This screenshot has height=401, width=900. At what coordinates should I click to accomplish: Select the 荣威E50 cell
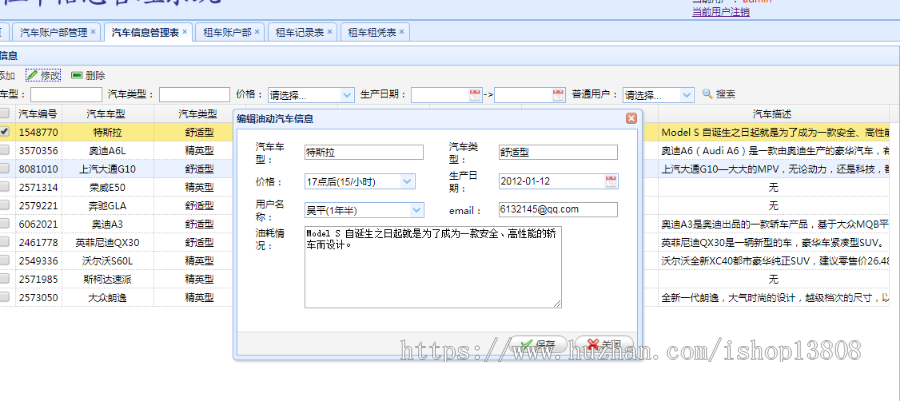pyautogui.click(x=107, y=187)
